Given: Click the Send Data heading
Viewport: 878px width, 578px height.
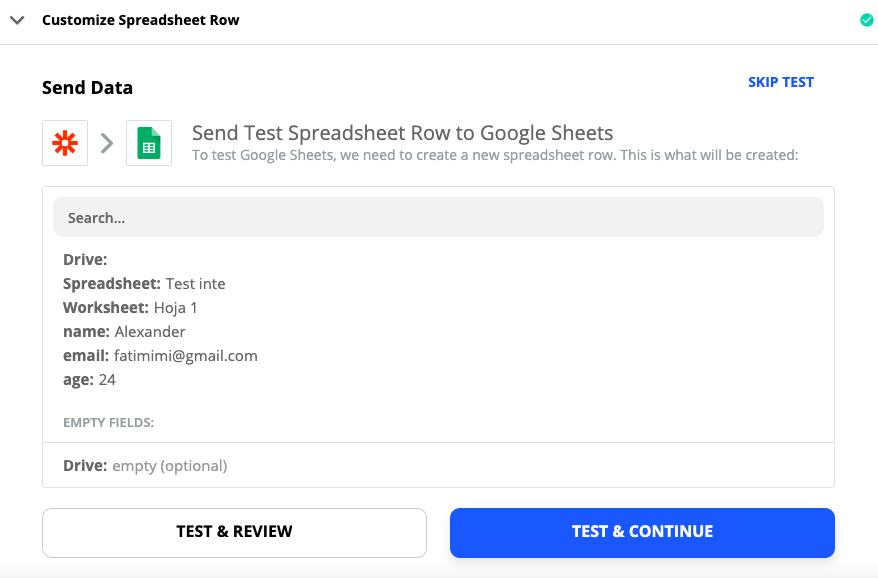Looking at the screenshot, I should [87, 88].
